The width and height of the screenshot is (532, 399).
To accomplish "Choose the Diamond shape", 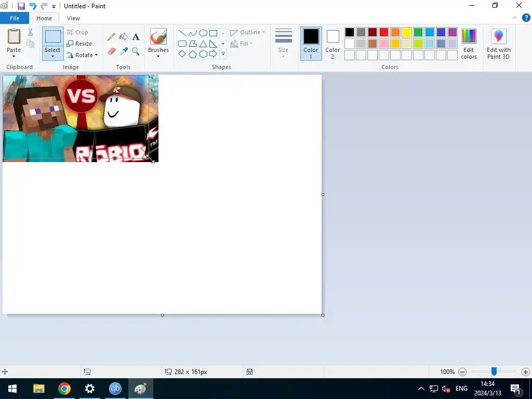I will [x=182, y=54].
